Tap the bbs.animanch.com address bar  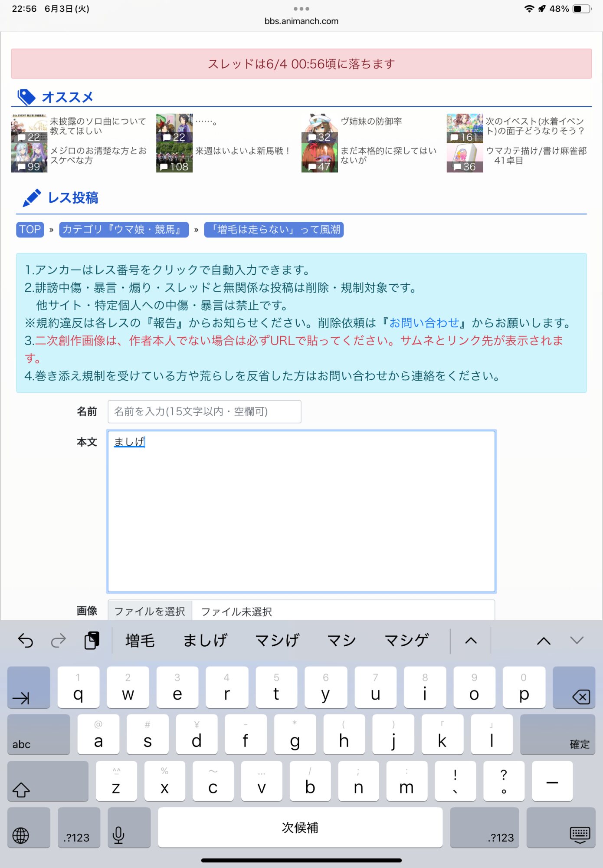coord(301,21)
